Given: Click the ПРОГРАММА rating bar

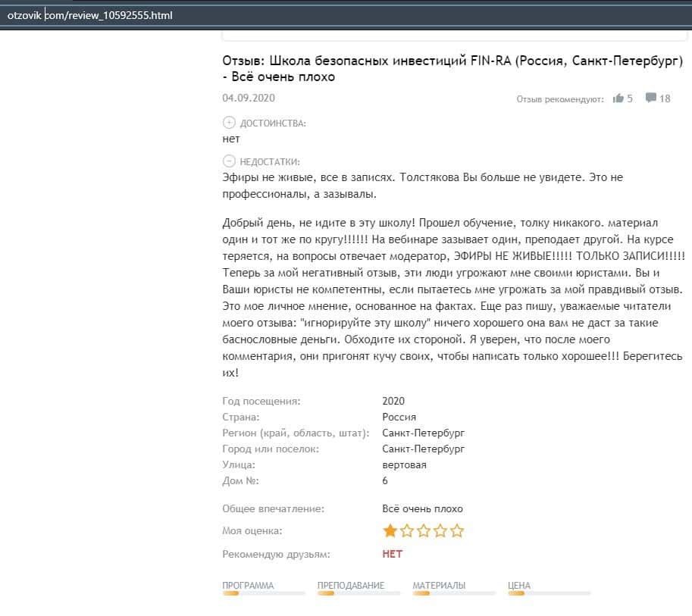Looking at the screenshot, I should (264, 593).
